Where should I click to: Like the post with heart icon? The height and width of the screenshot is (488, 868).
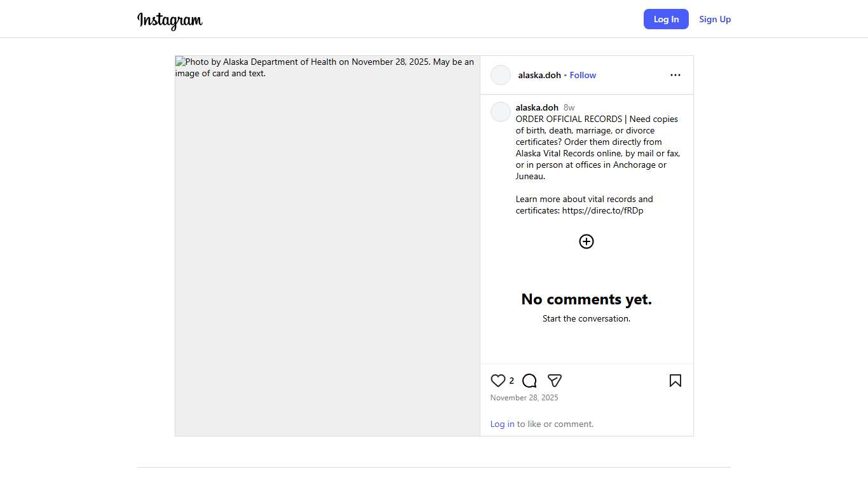tap(498, 381)
